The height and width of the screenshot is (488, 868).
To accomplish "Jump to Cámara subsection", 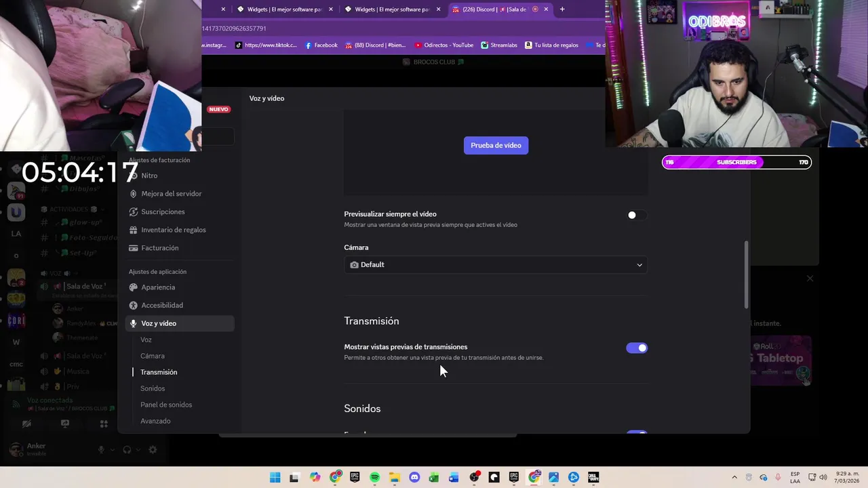I will (x=153, y=356).
